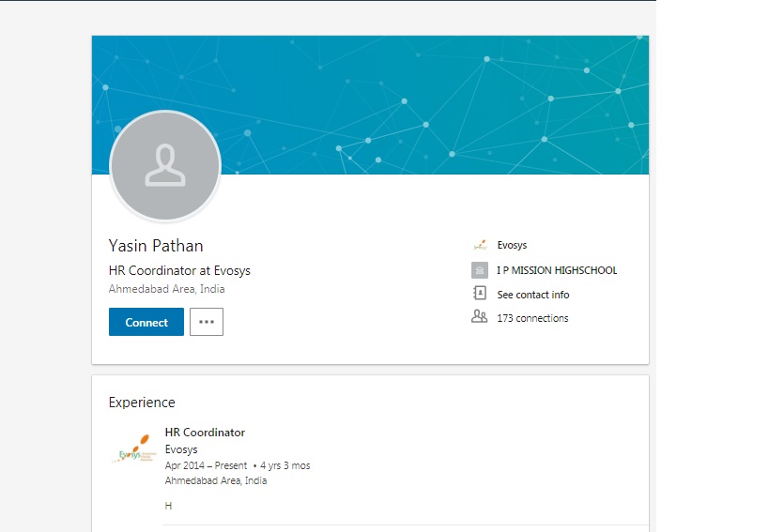Click the HR Coordinator job title in Experience

point(205,433)
